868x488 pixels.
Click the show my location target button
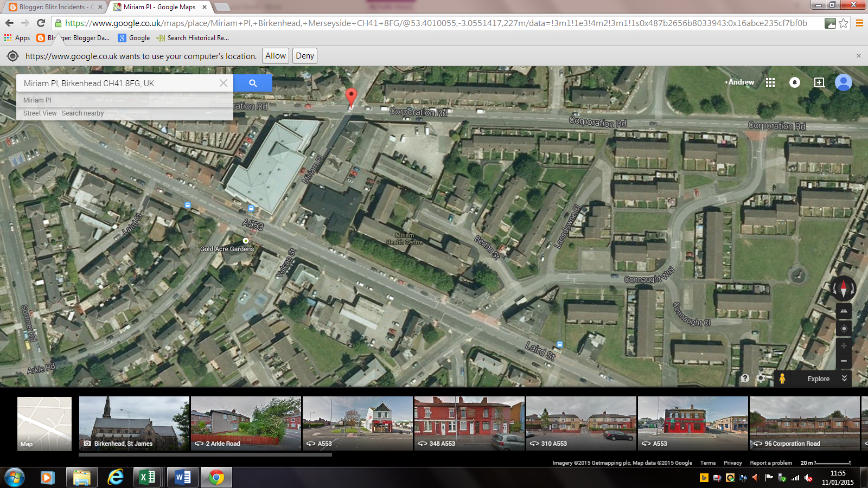844,329
